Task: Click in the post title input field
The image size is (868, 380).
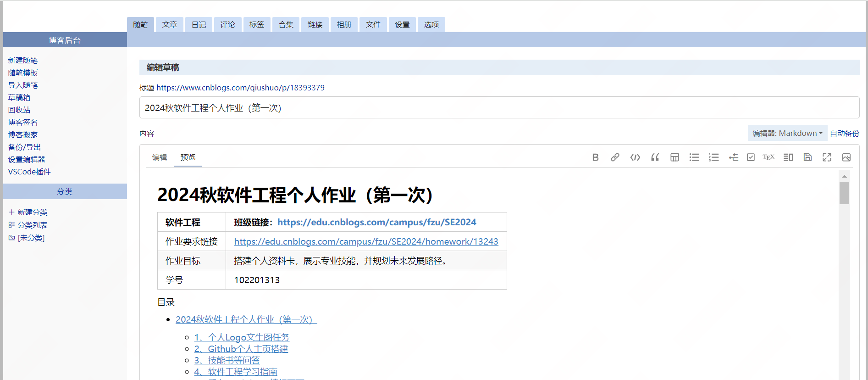Action: 499,107
